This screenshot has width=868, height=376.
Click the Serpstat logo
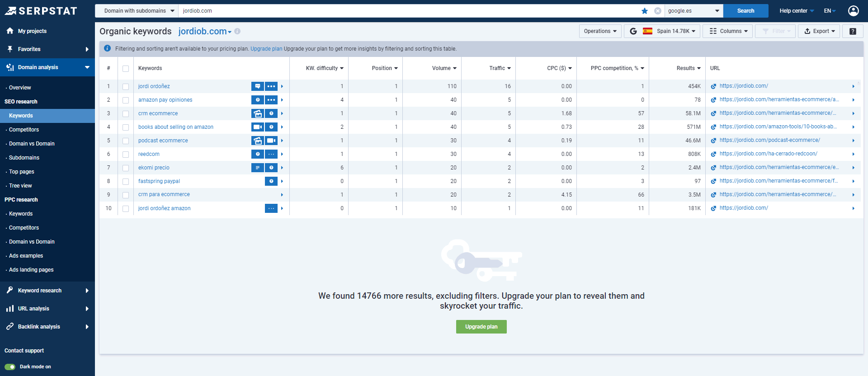tap(41, 11)
